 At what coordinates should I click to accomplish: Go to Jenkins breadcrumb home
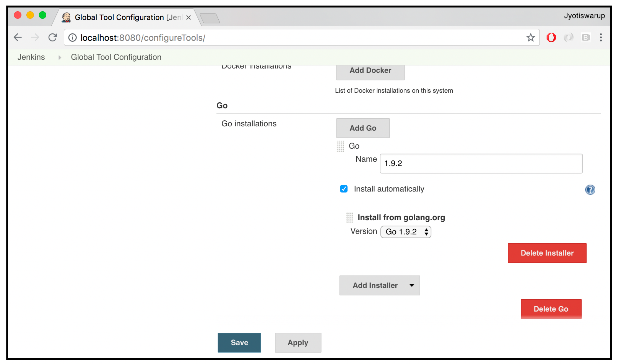31,57
